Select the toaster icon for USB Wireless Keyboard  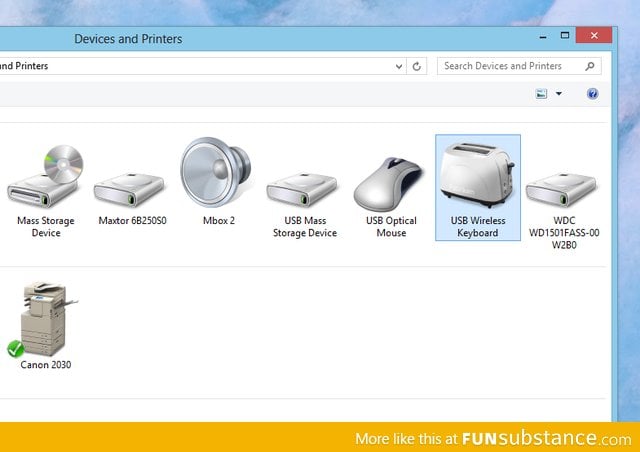point(477,175)
